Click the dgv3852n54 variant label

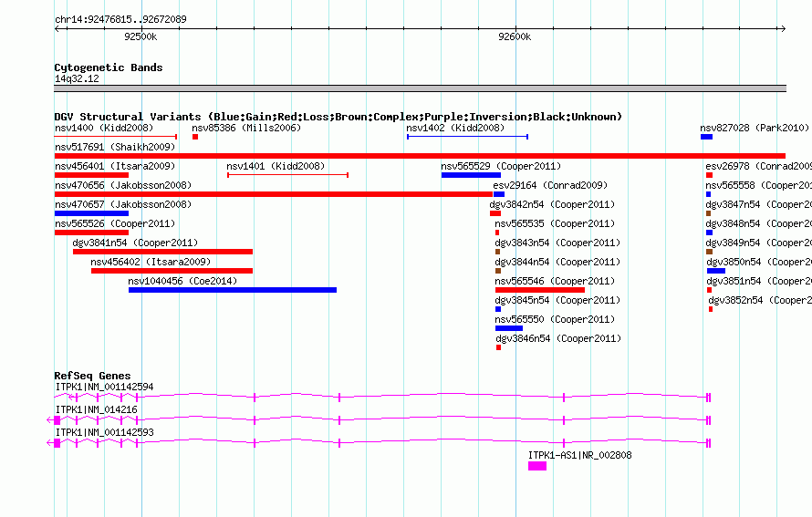click(760, 300)
